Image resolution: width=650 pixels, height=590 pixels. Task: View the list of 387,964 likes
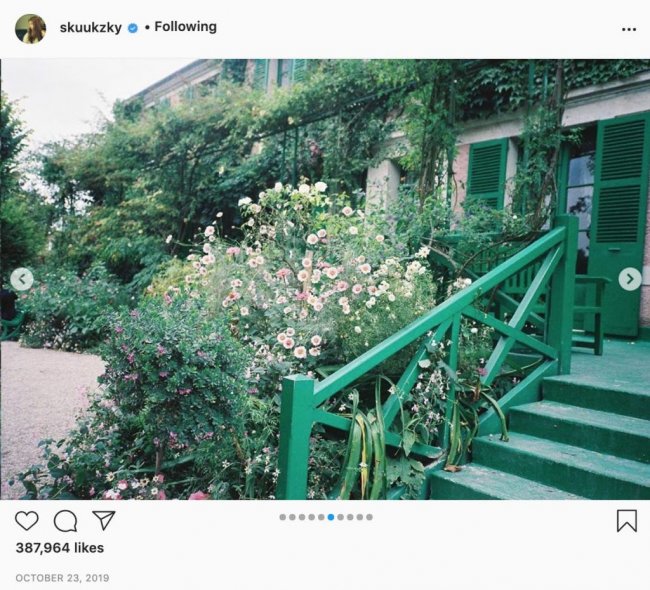pos(60,548)
